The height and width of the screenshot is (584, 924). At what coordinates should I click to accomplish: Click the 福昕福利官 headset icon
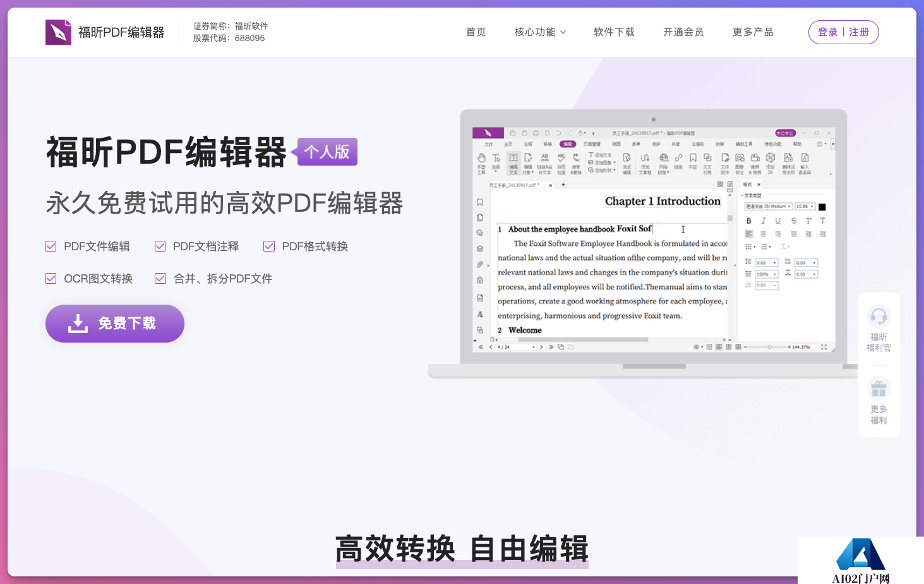879,315
